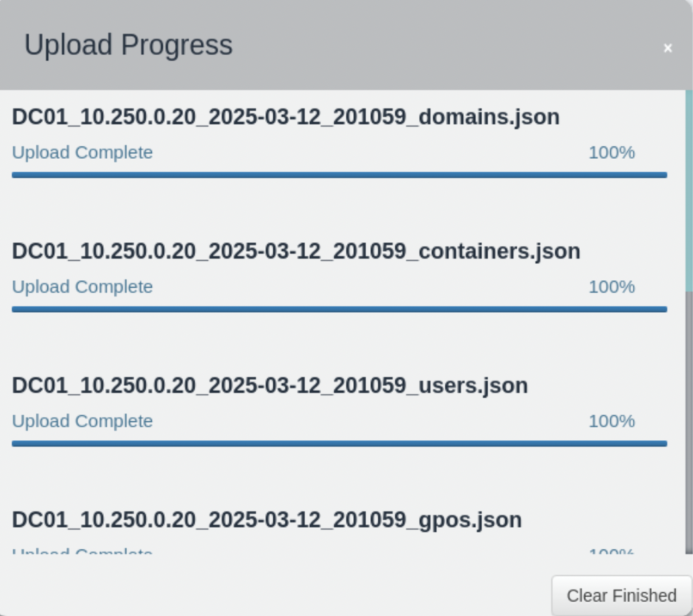Viewport: 693px width, 616px height.
Task: Click the domains.json progress bar
Action: click(339, 175)
